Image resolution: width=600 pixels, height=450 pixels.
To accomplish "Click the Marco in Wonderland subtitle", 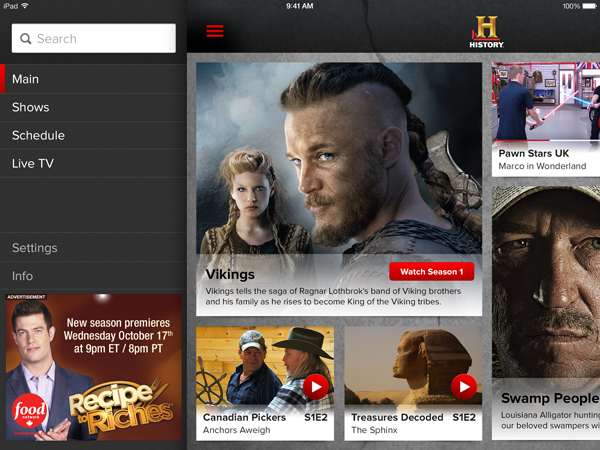I will pos(542,166).
